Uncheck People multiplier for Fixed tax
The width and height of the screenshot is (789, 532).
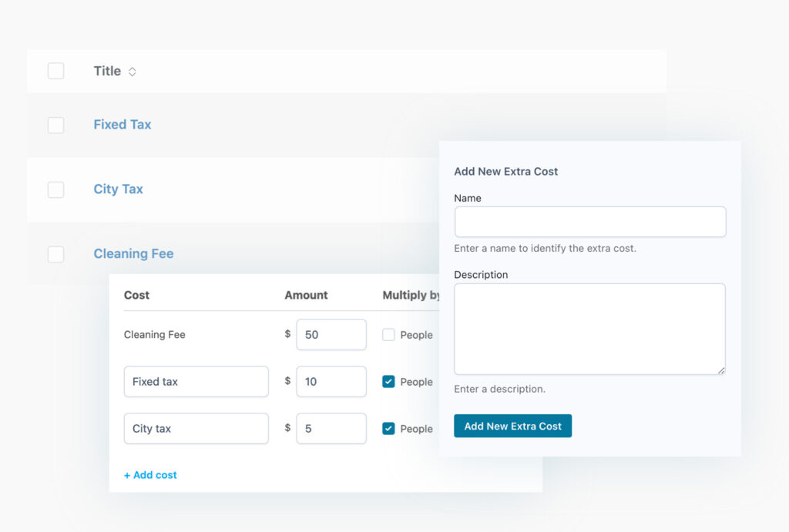(388, 382)
